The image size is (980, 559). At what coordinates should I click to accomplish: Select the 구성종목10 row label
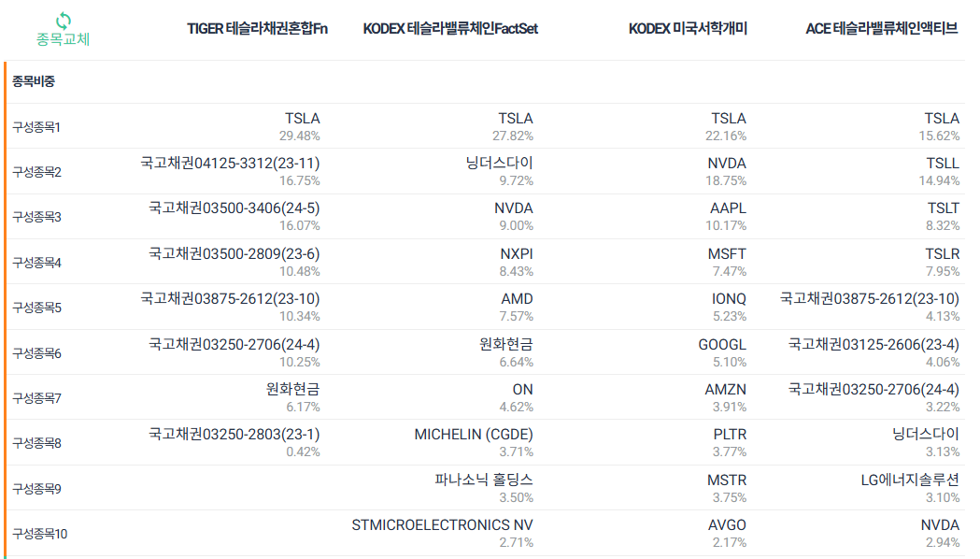coord(40,534)
